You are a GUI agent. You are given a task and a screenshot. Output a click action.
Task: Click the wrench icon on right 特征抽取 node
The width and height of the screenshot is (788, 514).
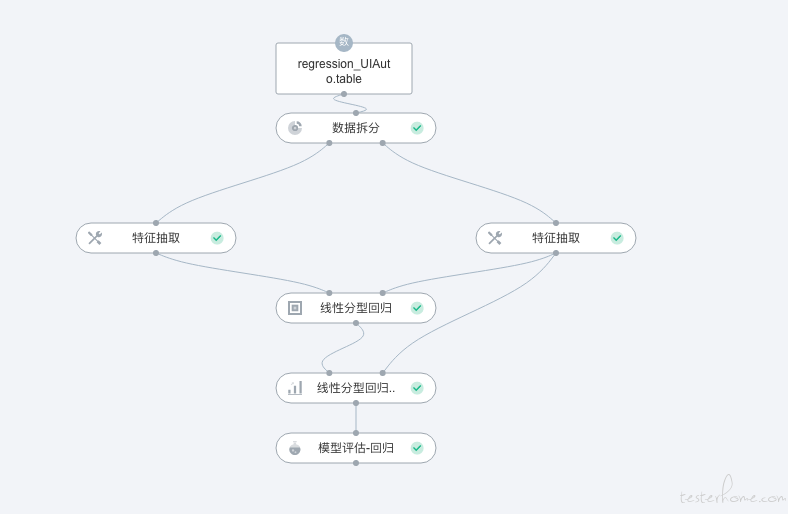coord(495,238)
